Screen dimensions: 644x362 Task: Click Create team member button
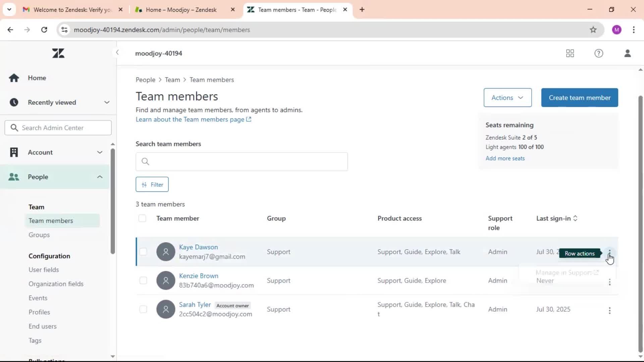[580, 98]
